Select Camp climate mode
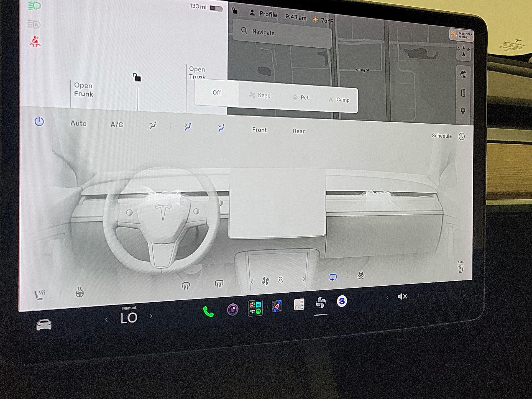The width and height of the screenshot is (532, 399). point(339,99)
